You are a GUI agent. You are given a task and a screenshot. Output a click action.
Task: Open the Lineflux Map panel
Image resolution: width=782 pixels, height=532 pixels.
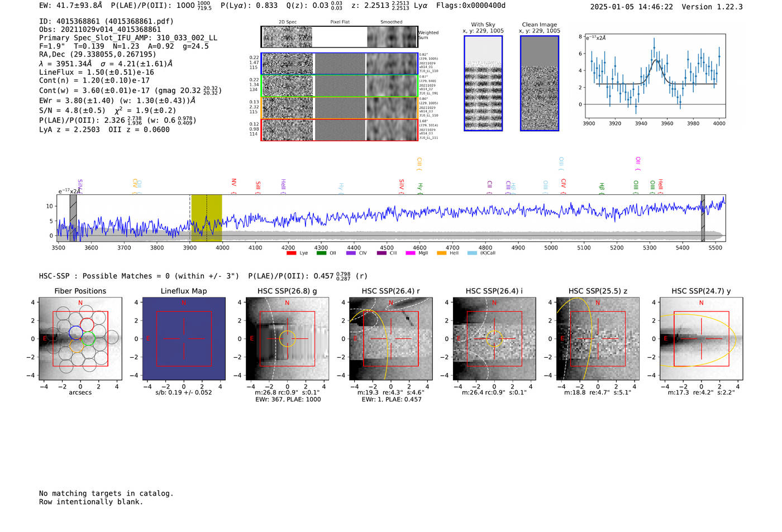pos(184,338)
